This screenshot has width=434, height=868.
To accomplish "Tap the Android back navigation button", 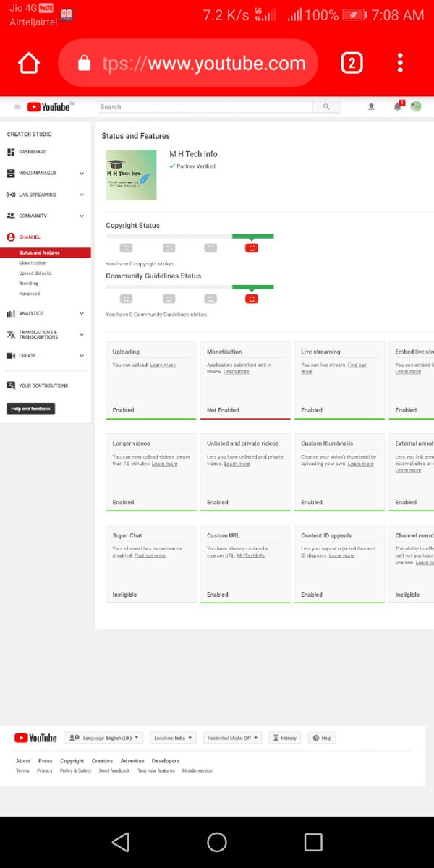I will pyautogui.click(x=121, y=841).
